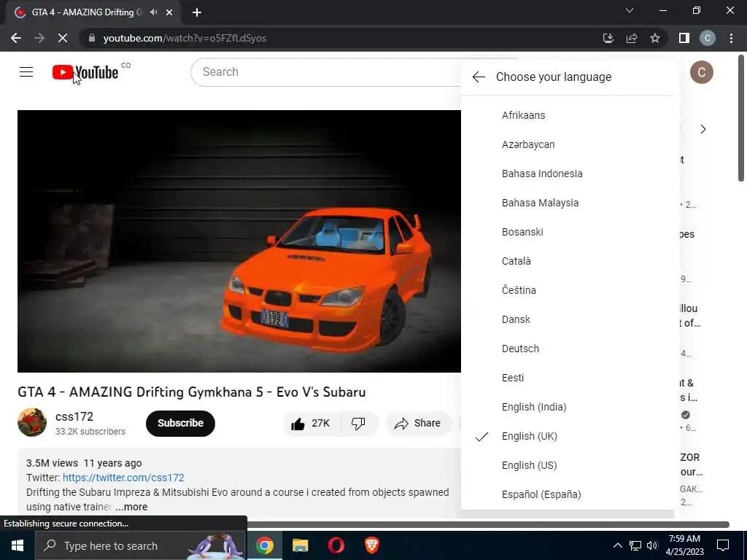Close the GTA 4 browser tab
747x560 pixels.
pyautogui.click(x=169, y=12)
